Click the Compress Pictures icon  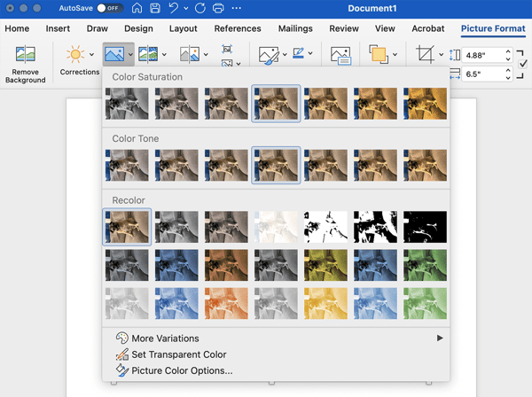[227, 49]
